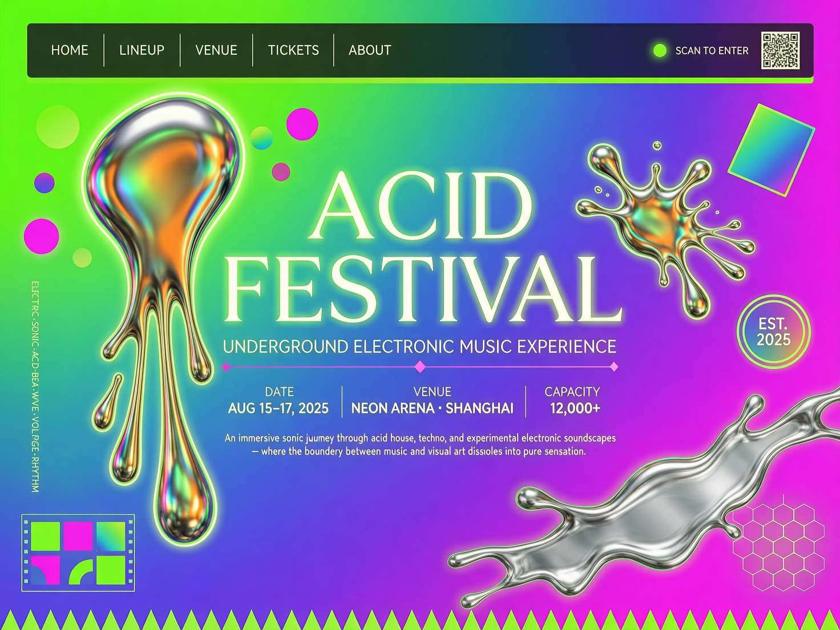Click the ACID FESTIVAL headline
The height and width of the screenshot is (630, 840).
(422, 247)
